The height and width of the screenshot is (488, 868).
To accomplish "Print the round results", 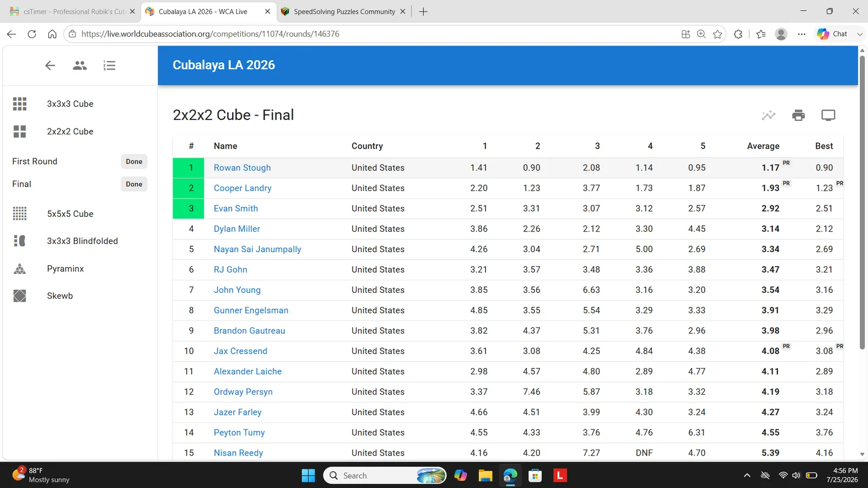I will tap(799, 115).
